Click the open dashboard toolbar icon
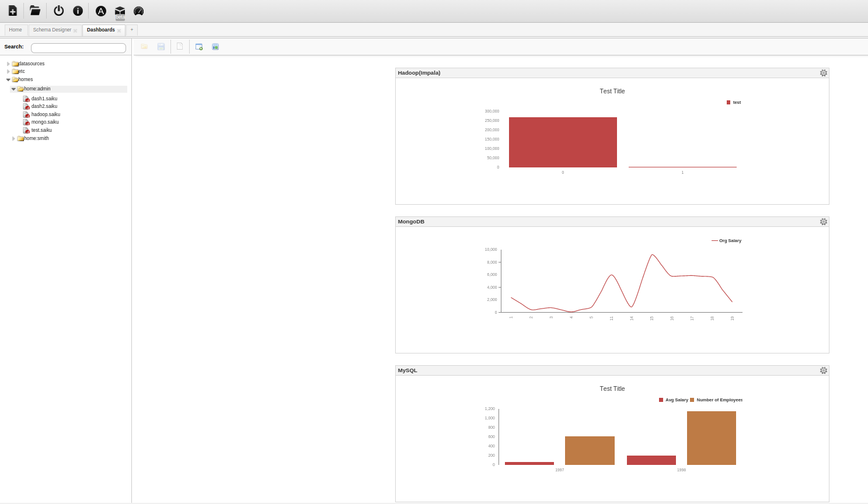This screenshot has height=504, width=868. pos(144,47)
